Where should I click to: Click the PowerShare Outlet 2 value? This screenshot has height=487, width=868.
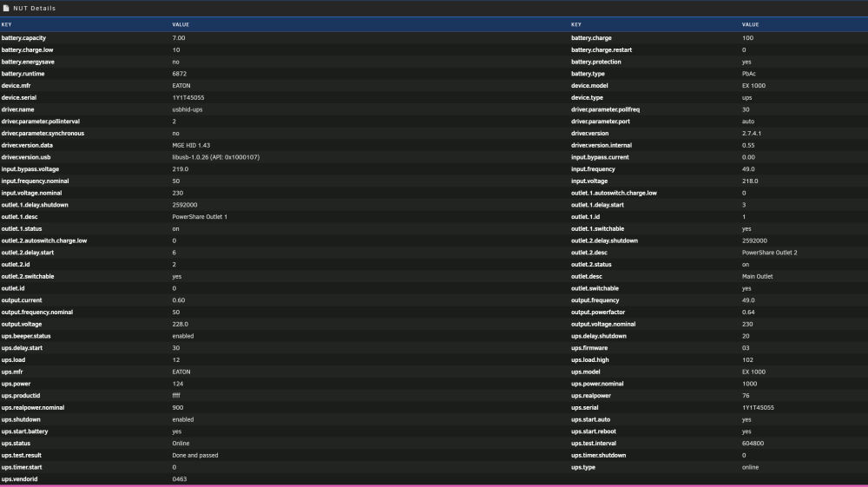coord(770,253)
